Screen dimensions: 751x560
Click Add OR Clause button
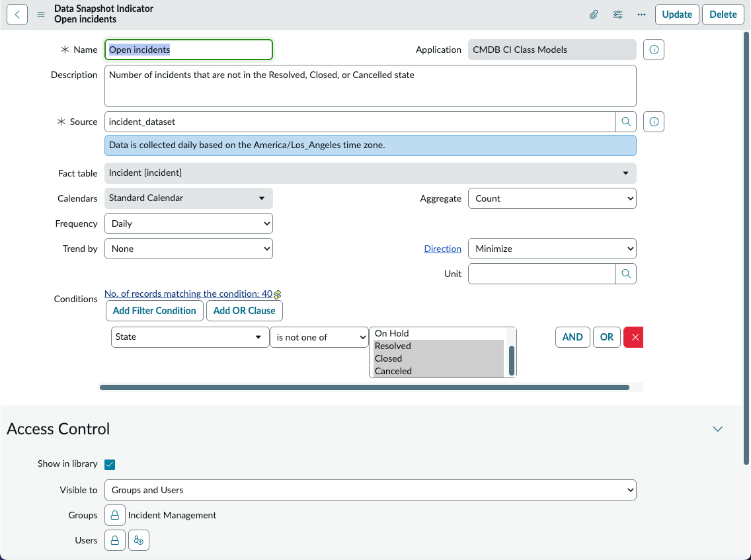point(244,311)
